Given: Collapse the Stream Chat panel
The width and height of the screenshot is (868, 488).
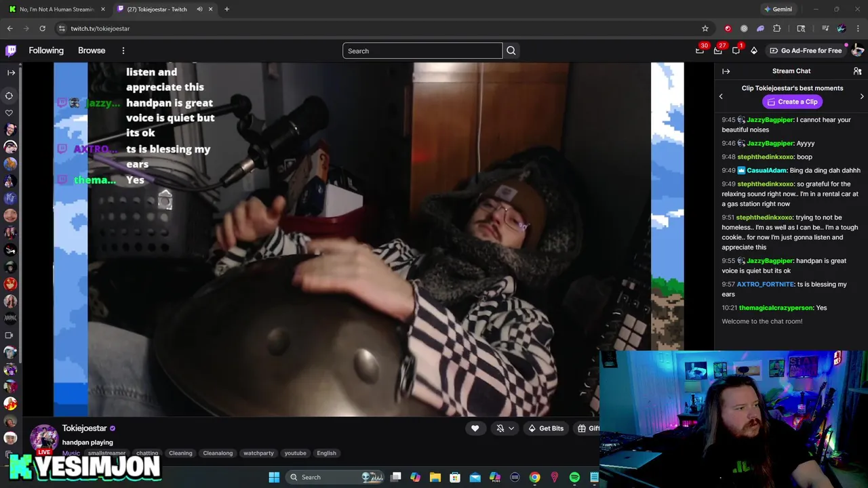Looking at the screenshot, I should coord(726,71).
